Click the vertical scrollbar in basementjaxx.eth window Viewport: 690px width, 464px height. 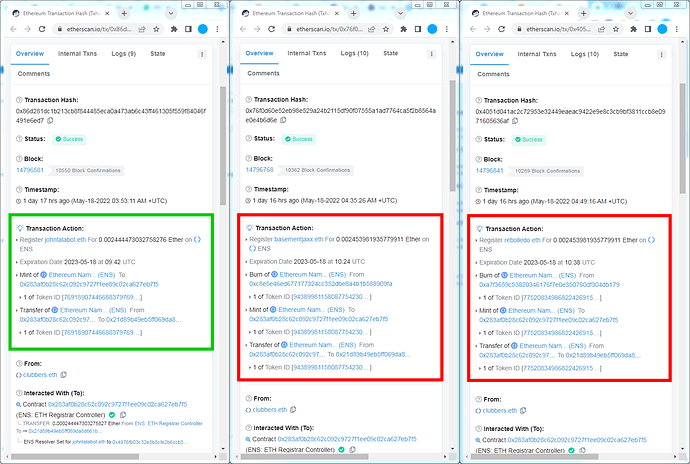[x=452, y=136]
